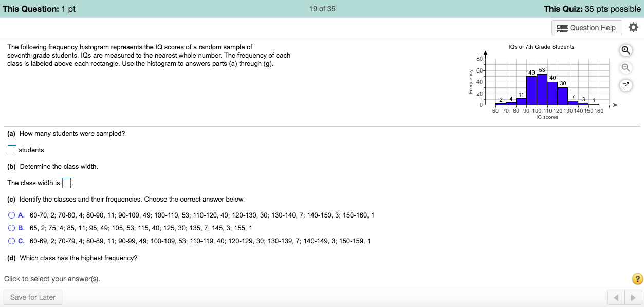Click the zoom-out magnifier on the histogram
This screenshot has width=644, height=307.
(625, 67)
